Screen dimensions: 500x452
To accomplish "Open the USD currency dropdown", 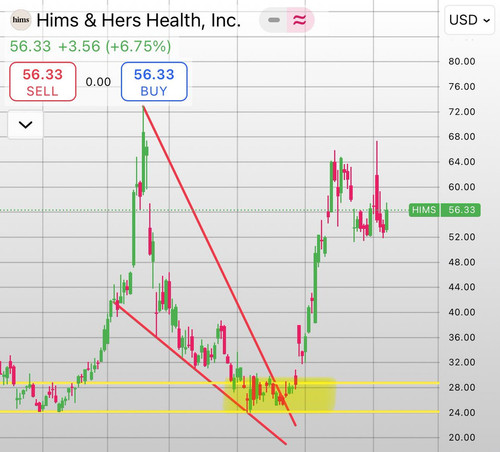I will point(469,20).
